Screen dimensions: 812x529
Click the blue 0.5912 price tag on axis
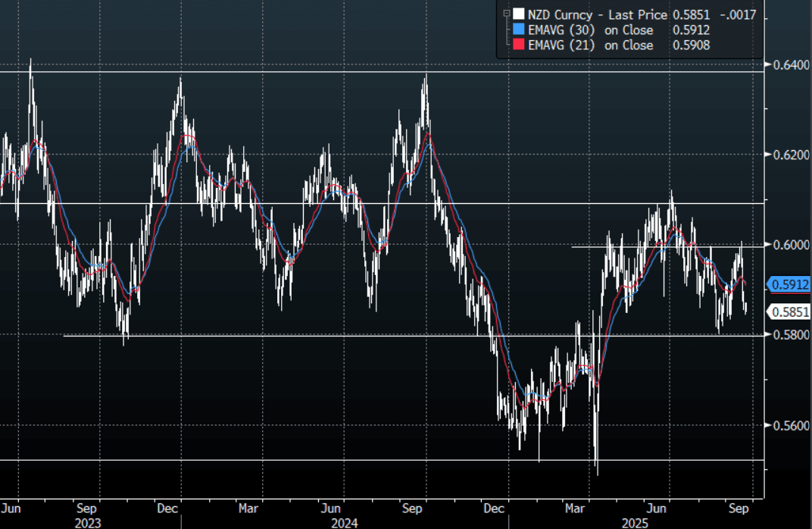point(789,285)
